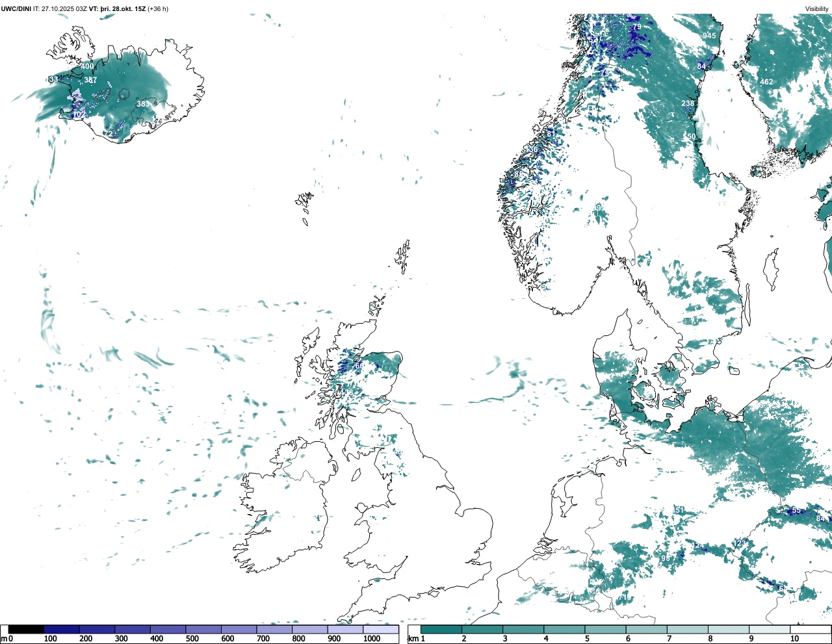Click the (+36 h) forecast offset text
The image size is (832, 644).
click(x=158, y=9)
